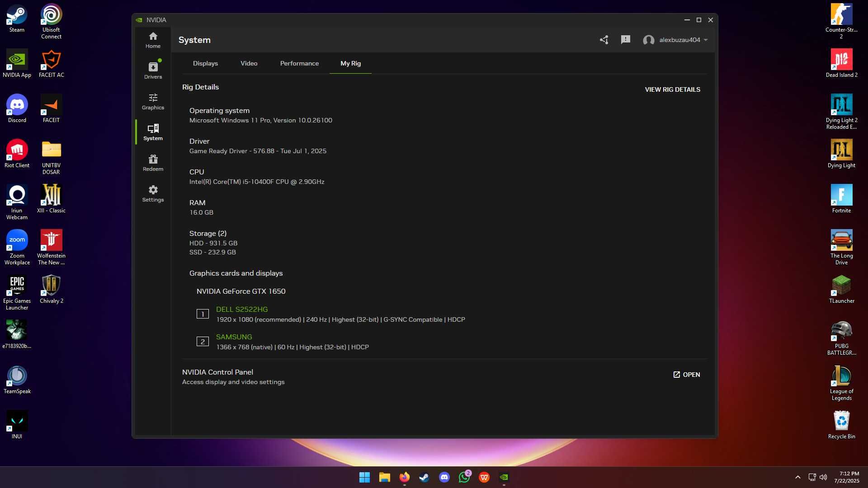This screenshot has height=488, width=868.
Task: Select the Iriun Webcam desktop shortcut
Action: [17, 202]
